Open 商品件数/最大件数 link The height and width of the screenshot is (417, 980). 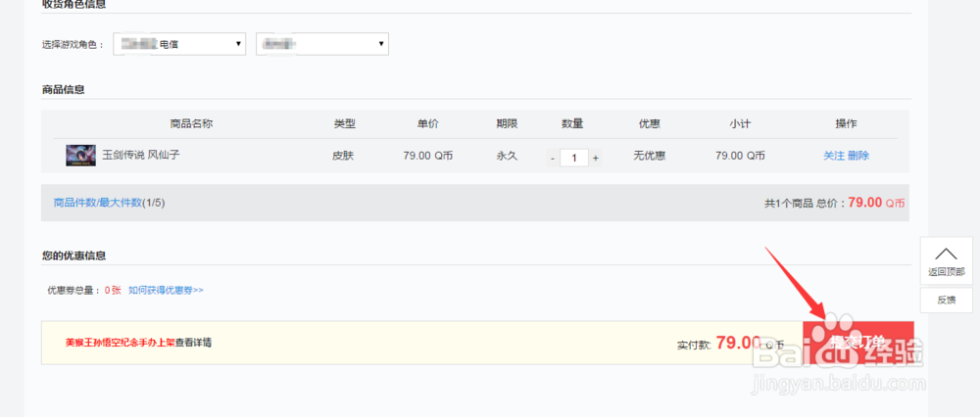coord(98,203)
